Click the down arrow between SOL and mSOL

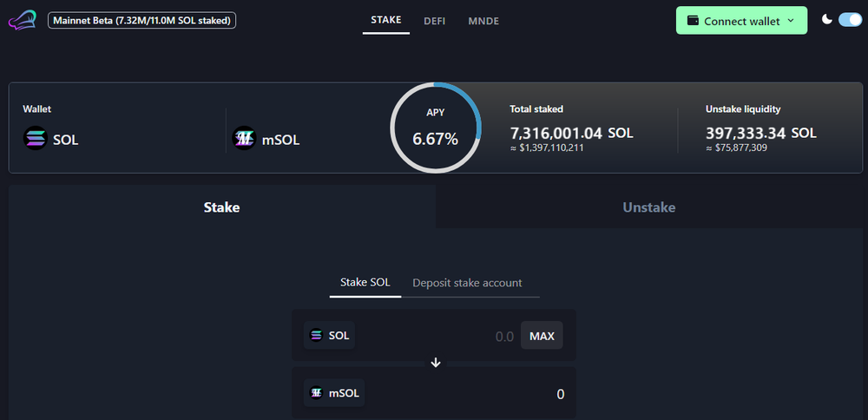point(436,363)
